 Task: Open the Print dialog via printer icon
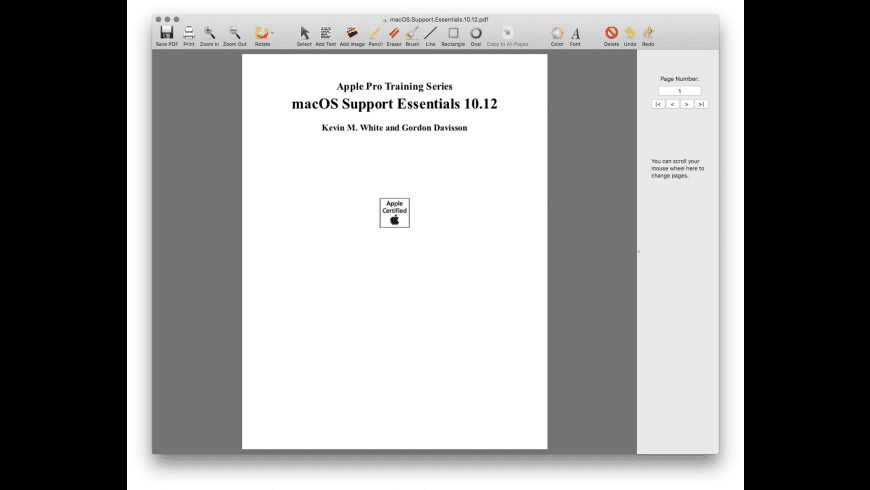(189, 32)
